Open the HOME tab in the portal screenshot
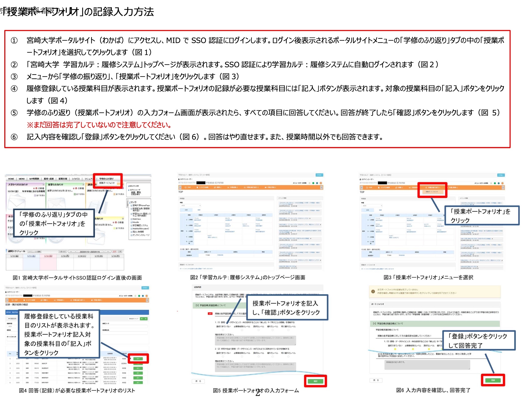This screenshot has height=407, width=532. pos(11,179)
